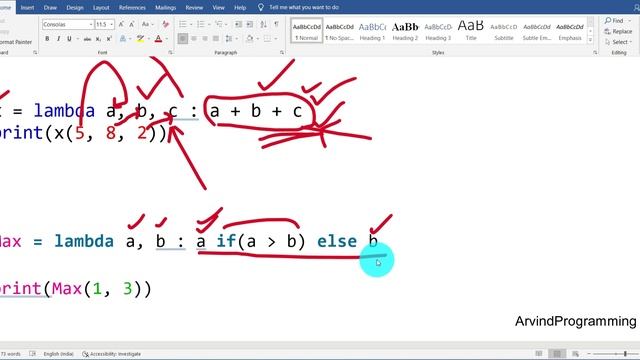Clear all formatting
The width and height of the screenshot is (640, 360).
(165, 24)
